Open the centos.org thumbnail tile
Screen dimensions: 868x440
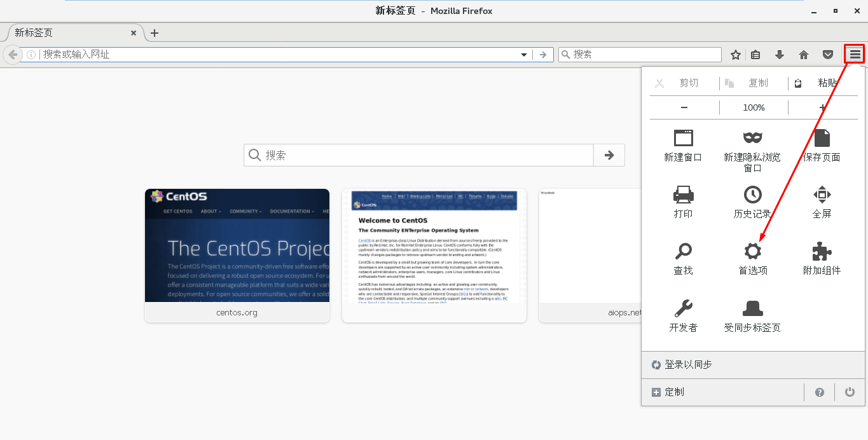click(237, 256)
